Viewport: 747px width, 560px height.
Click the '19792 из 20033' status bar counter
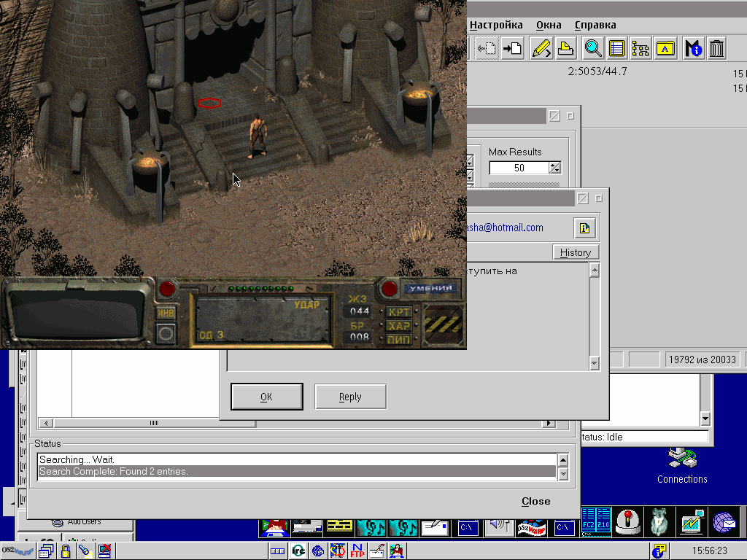703,359
